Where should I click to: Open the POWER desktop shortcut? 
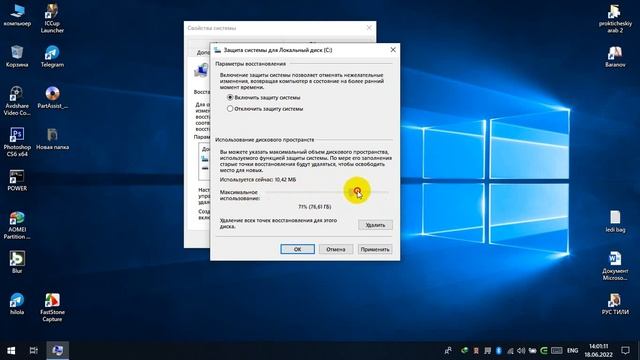[x=17, y=180]
